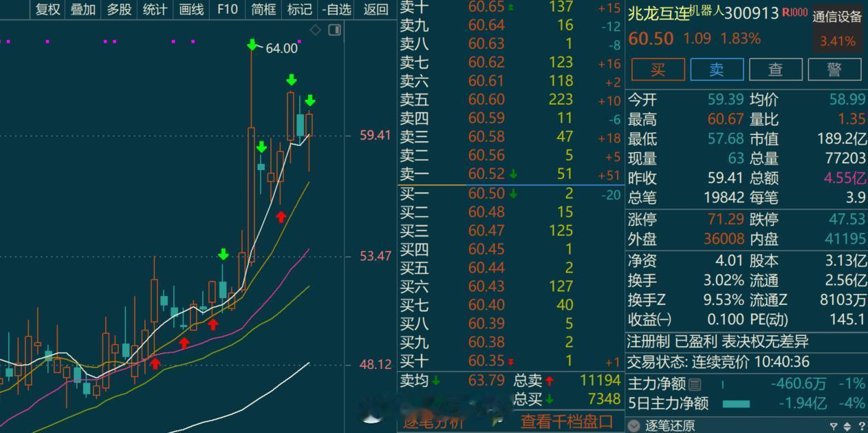Image resolution: width=868 pixels, height=433 pixels.
Task: Click the 48.12 price axis label
Action: (x=376, y=364)
